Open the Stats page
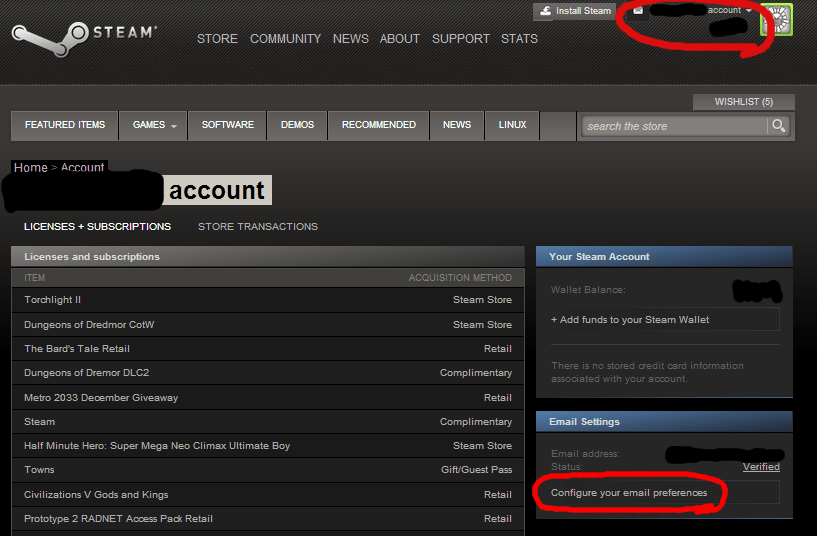817x536 pixels. (x=519, y=39)
